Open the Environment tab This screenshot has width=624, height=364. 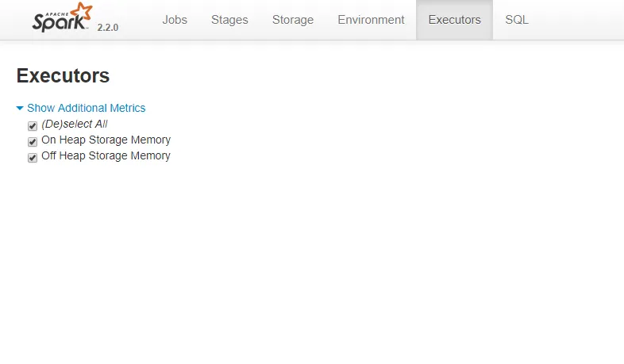click(370, 20)
